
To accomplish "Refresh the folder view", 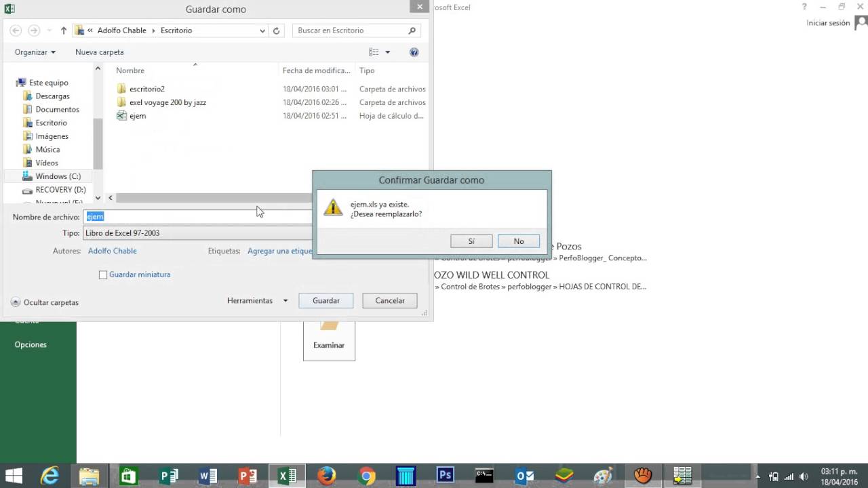I will tap(276, 30).
